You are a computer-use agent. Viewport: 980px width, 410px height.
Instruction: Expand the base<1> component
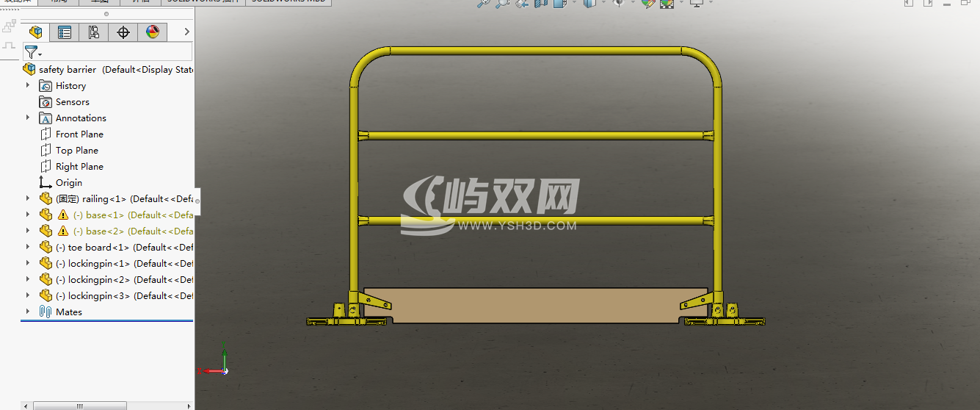(x=28, y=215)
